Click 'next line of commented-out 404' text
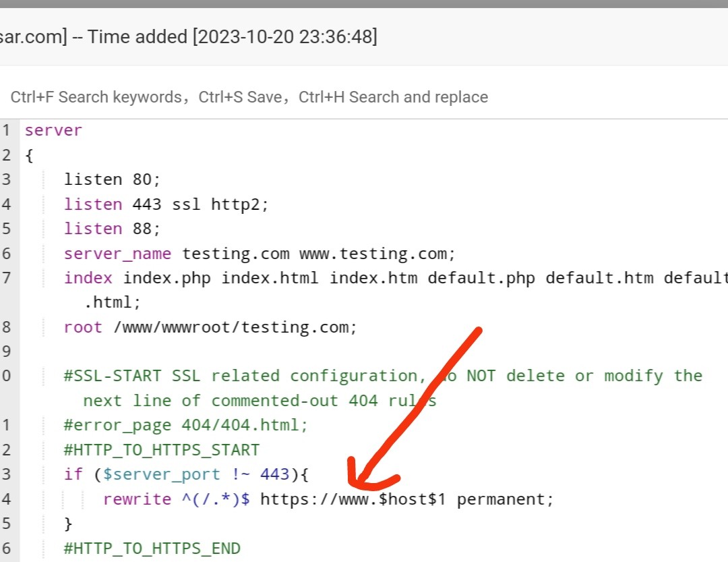Viewport: 728px width, 562px height. coord(231,401)
